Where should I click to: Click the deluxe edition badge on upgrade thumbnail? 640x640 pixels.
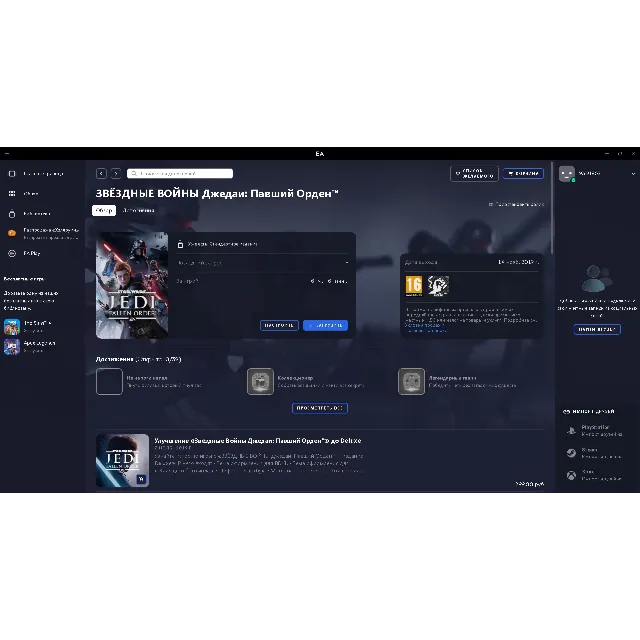[141, 479]
